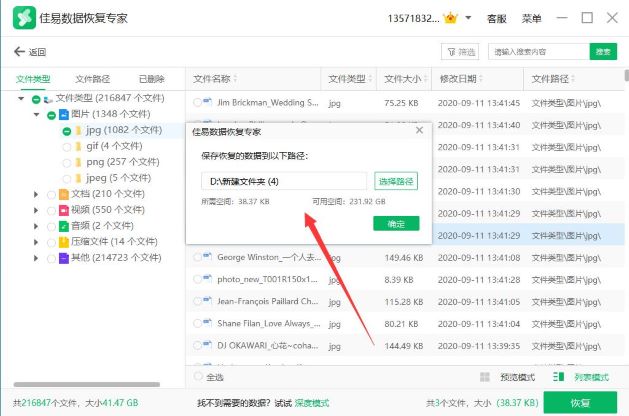
Task: Click the app logo icon
Action: coord(24,18)
